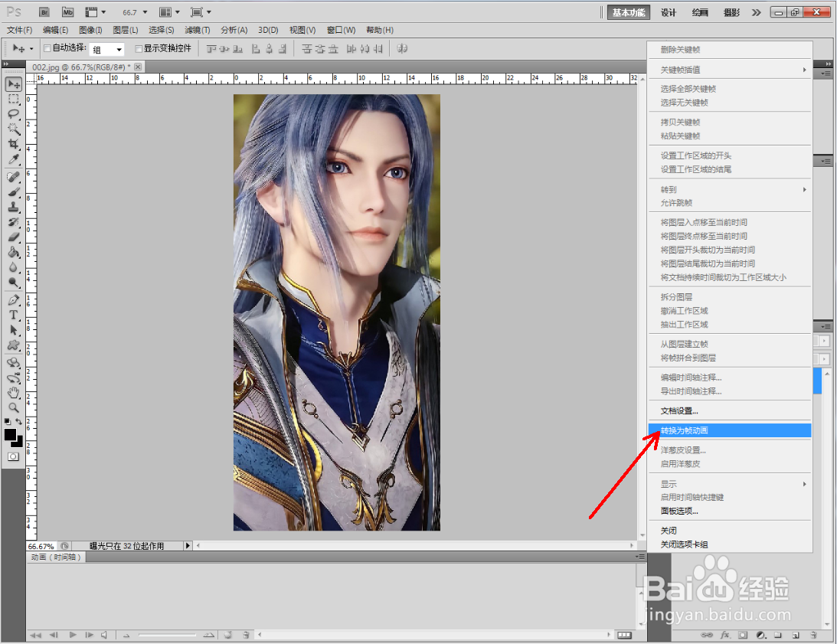The height and width of the screenshot is (644, 837).
Task: Expand the 关键帧插值 submenu
Action: click(730, 70)
